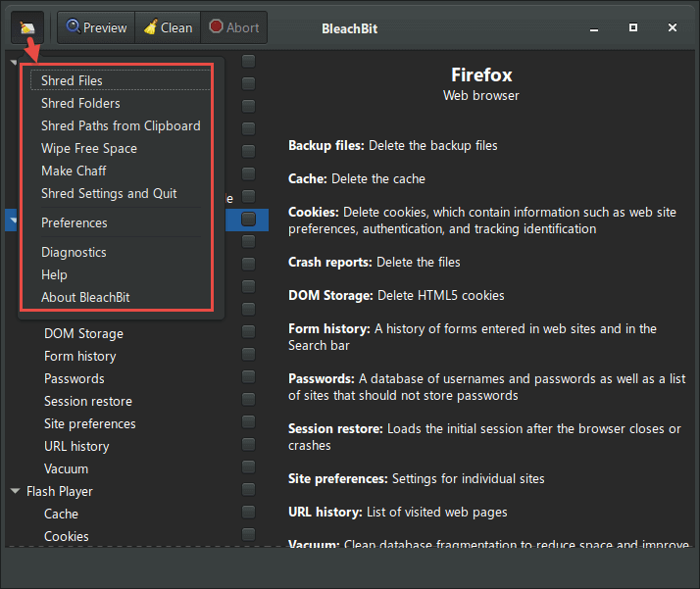
Task: Click the Preview magnifier button
Action: point(96,27)
